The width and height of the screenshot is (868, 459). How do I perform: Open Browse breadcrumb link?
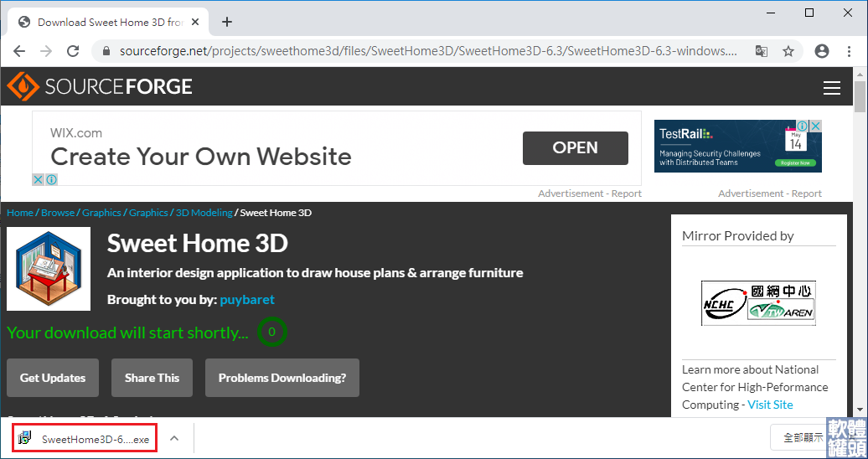(x=58, y=213)
